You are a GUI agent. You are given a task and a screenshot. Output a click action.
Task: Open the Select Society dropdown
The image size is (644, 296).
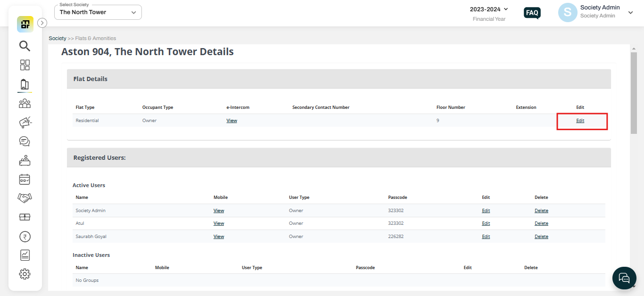tap(98, 12)
